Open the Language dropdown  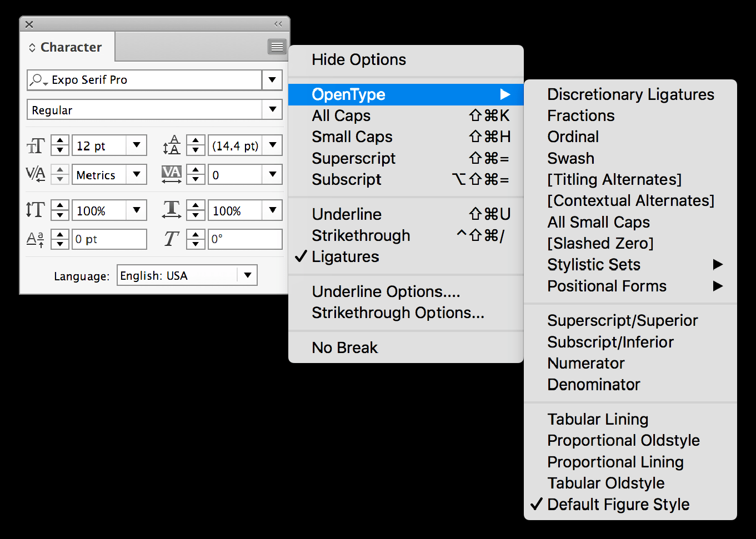click(248, 275)
